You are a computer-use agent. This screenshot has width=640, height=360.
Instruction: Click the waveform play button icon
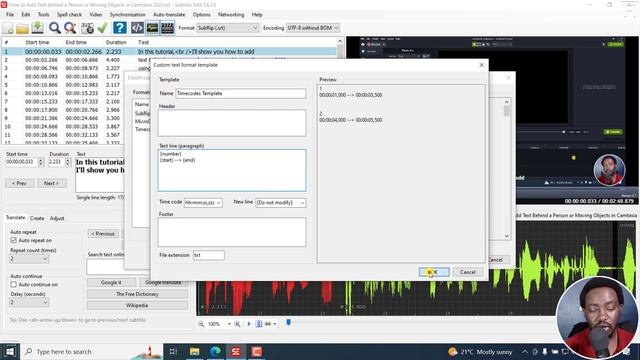(x=249, y=324)
